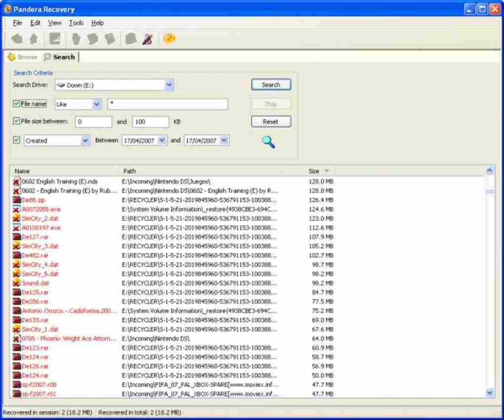504x420 pixels.
Task: Click the results scrollbar up arrow
Action: [490, 170]
